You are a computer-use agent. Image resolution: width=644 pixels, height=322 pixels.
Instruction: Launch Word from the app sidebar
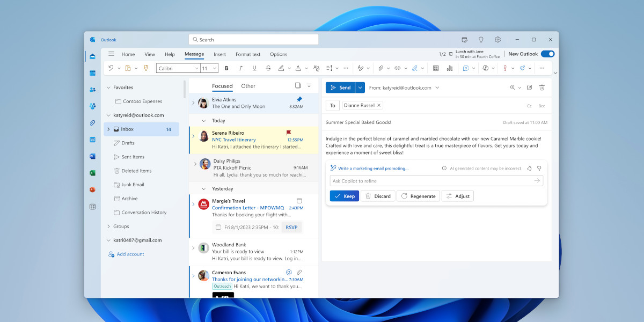(92, 156)
